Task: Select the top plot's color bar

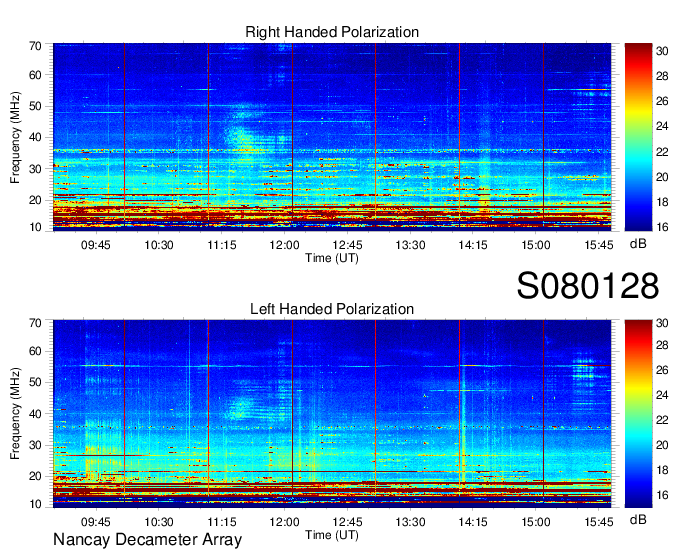Action: pyautogui.click(x=638, y=137)
